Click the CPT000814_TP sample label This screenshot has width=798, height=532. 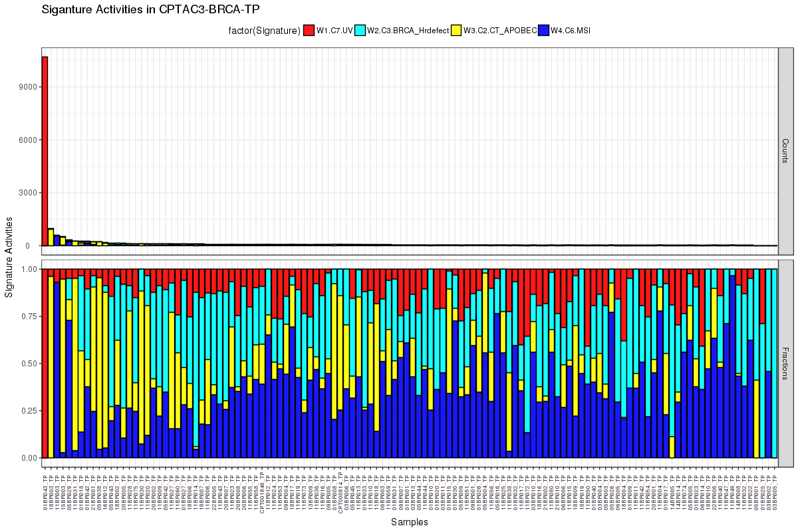pos(340,492)
